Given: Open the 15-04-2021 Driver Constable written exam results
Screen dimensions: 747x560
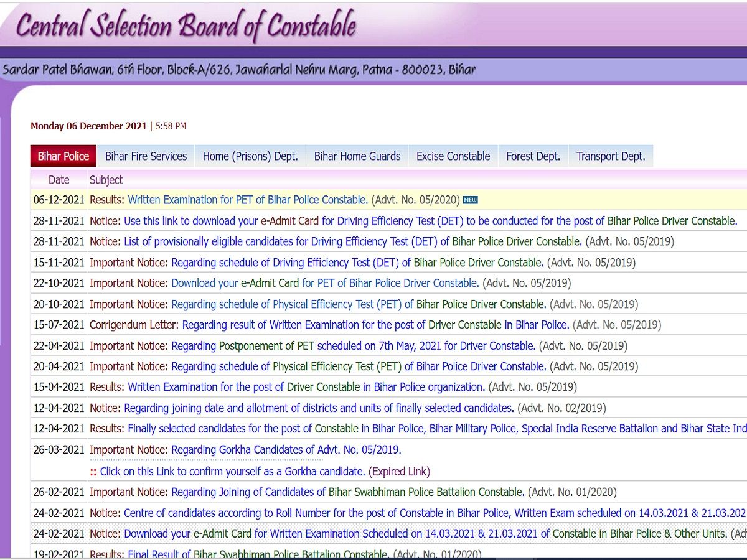Looking at the screenshot, I should (306, 387).
